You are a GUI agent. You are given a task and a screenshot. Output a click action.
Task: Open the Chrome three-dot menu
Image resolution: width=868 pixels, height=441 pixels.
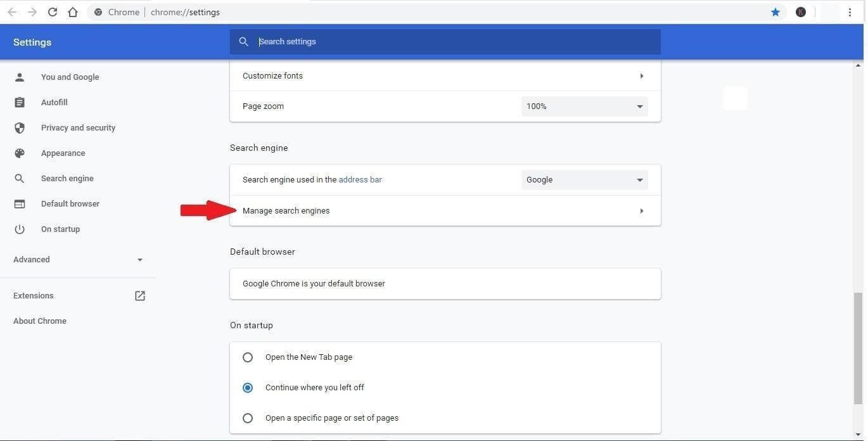tap(850, 11)
